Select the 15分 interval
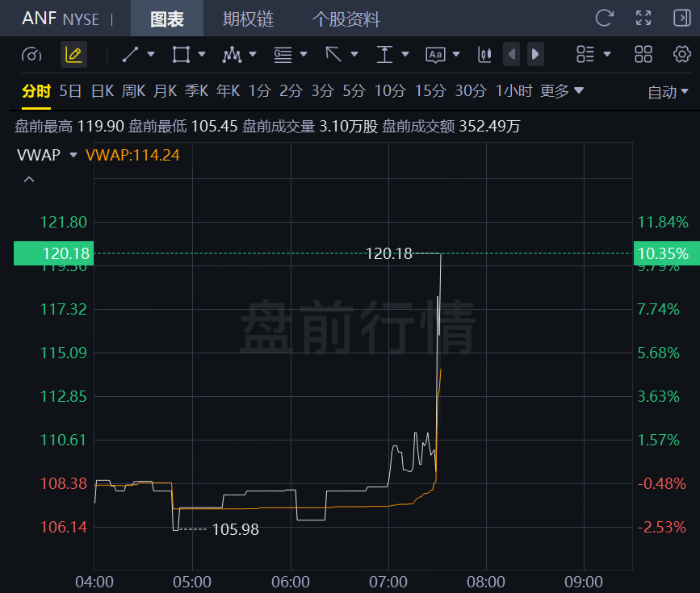 [x=430, y=91]
